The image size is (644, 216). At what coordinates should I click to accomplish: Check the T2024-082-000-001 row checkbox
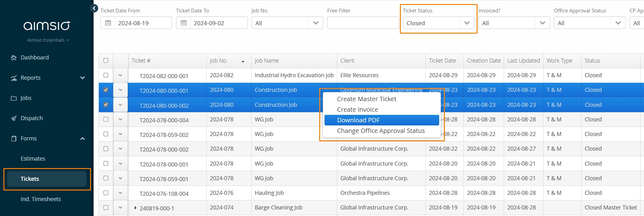(x=106, y=75)
